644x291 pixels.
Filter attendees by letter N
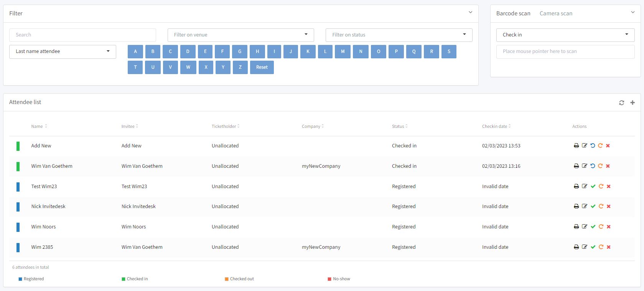pos(361,51)
